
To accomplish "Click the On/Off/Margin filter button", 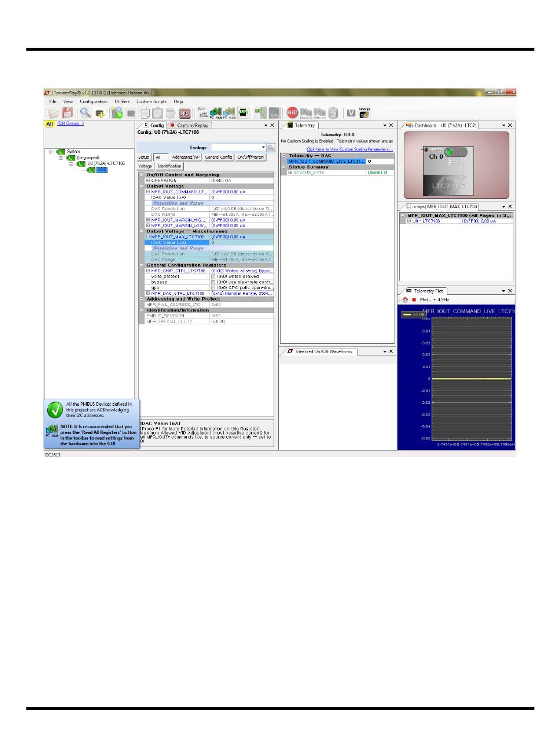I will coord(251,157).
